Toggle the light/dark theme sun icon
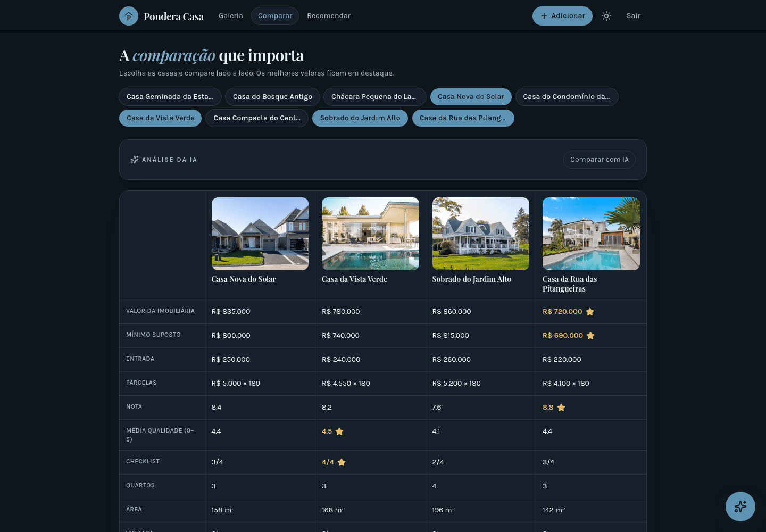 click(606, 16)
